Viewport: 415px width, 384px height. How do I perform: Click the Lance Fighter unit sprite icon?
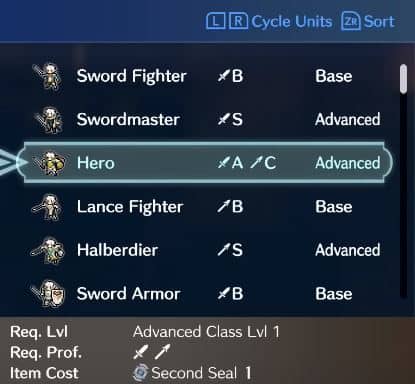coord(47,207)
